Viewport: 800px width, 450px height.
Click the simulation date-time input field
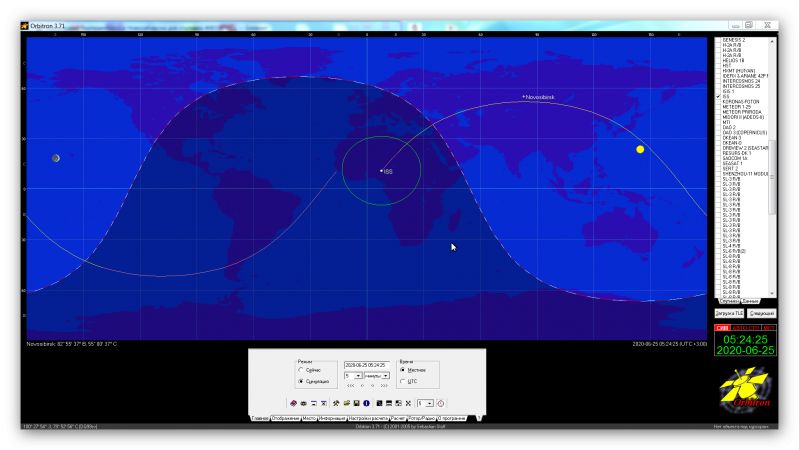pyautogui.click(x=367, y=365)
